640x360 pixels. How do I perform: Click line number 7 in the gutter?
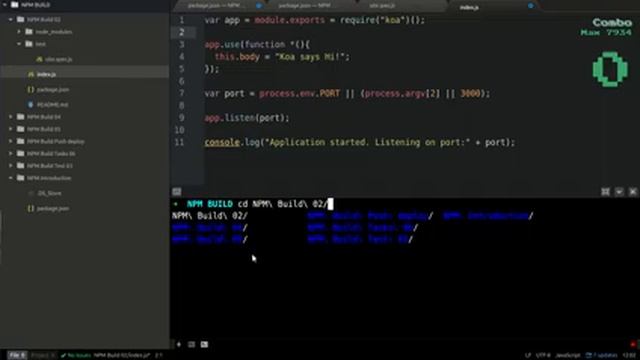click(182, 93)
